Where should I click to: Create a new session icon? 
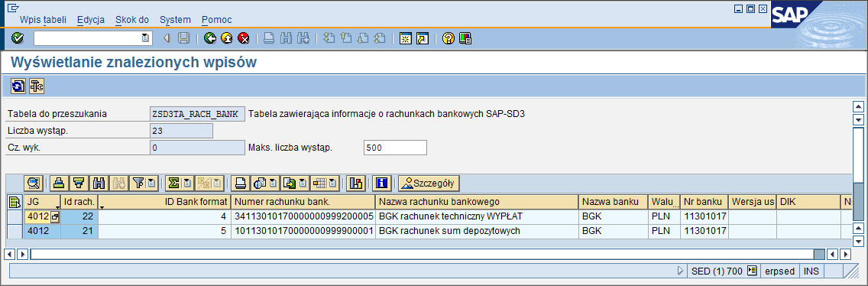coord(406,38)
